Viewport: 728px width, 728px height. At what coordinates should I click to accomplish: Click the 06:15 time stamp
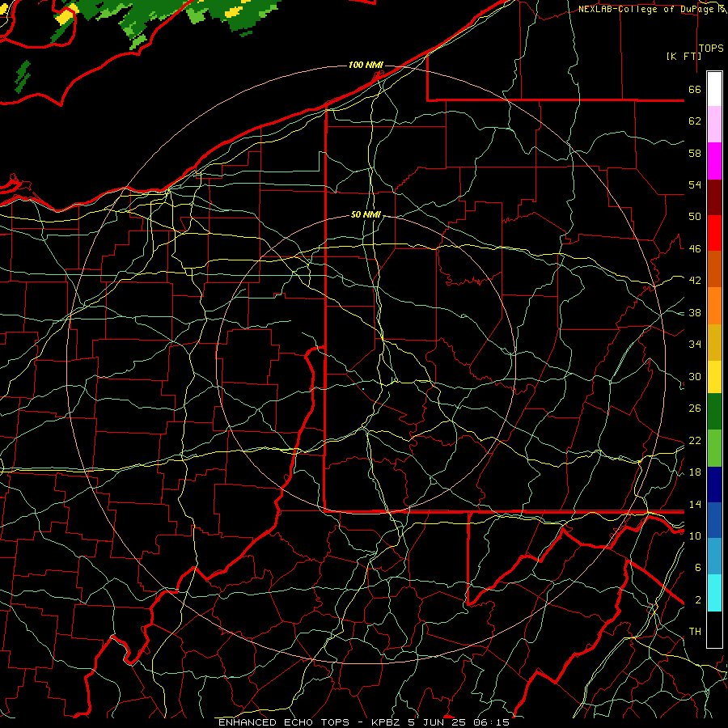click(x=491, y=722)
